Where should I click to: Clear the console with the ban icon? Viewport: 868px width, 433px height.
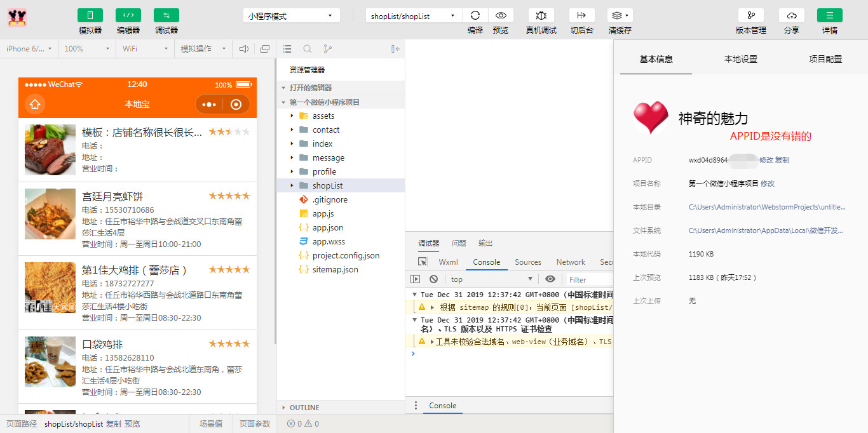[x=433, y=279]
